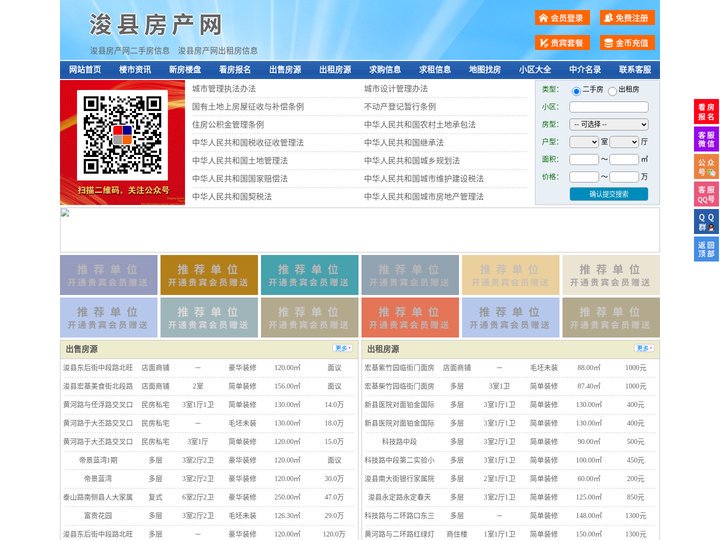Open the 出租房源 navigation item

[335, 70]
